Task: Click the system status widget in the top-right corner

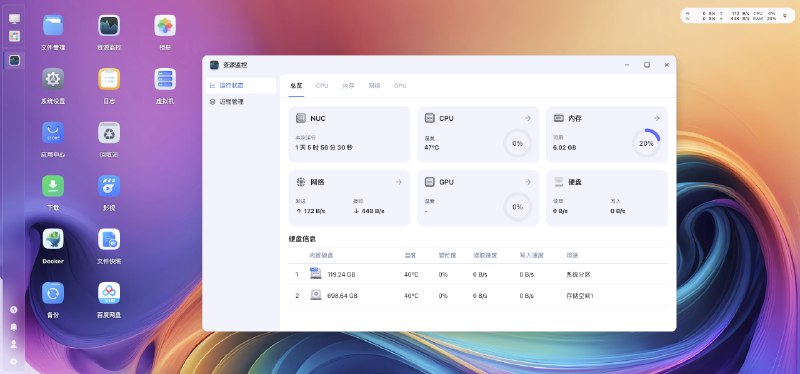Action: [x=737, y=15]
